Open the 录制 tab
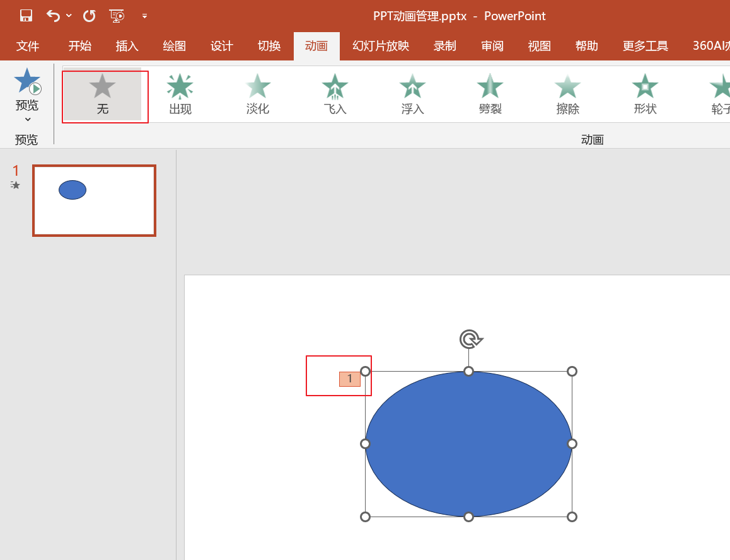Viewport: 730px width, 560px height. (444, 46)
